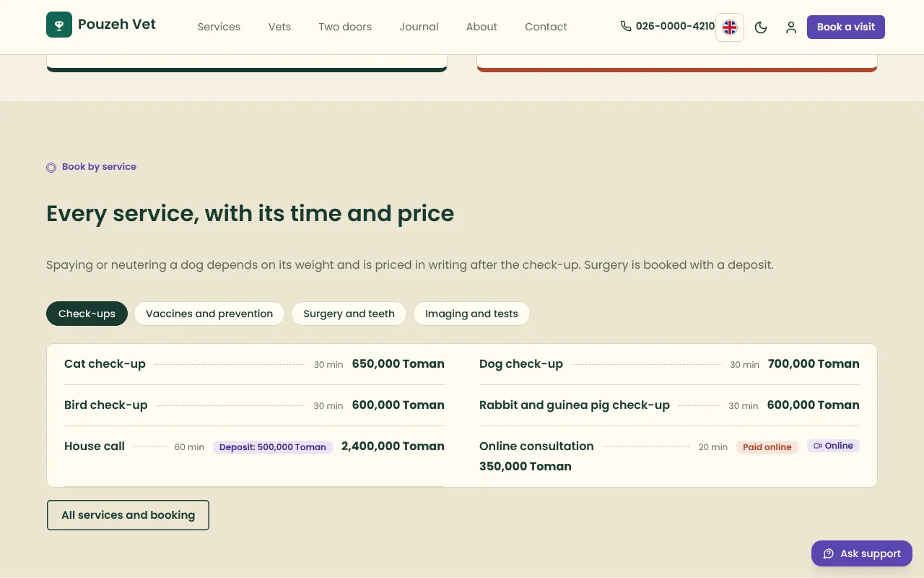Viewport: 924px width, 578px height.
Task: Click the Paid online badge
Action: click(767, 447)
